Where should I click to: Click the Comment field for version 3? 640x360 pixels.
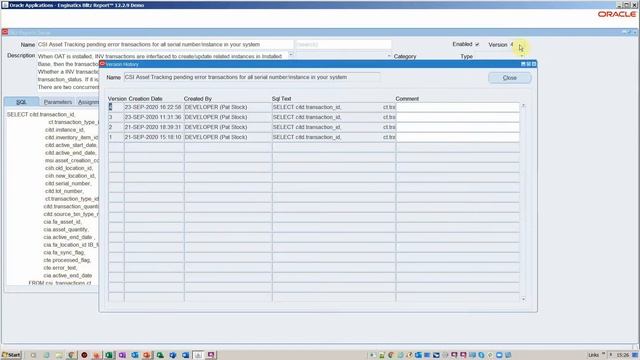(x=458, y=117)
